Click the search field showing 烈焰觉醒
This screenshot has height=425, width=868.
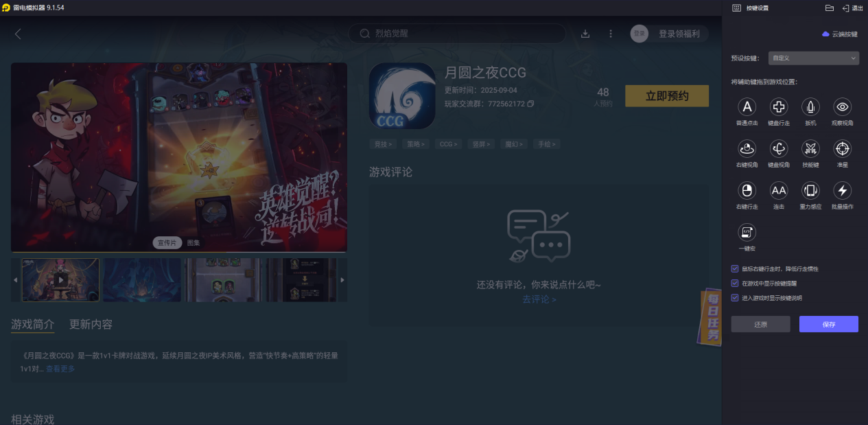tap(457, 34)
